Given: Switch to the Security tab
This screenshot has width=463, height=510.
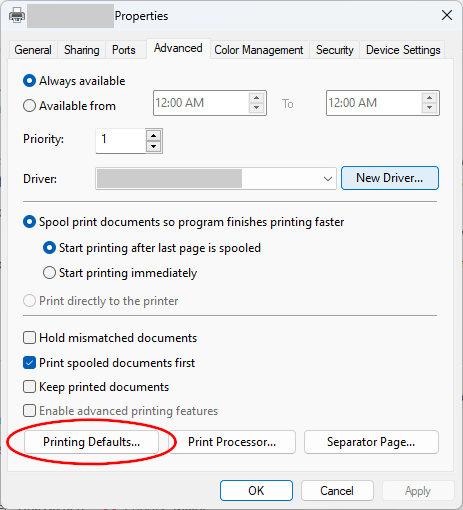Looking at the screenshot, I should [335, 50].
